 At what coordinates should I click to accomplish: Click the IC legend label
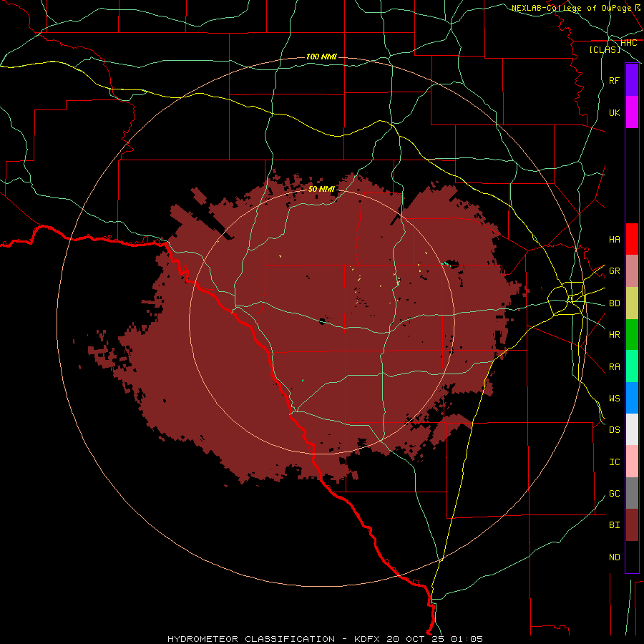tap(614, 462)
